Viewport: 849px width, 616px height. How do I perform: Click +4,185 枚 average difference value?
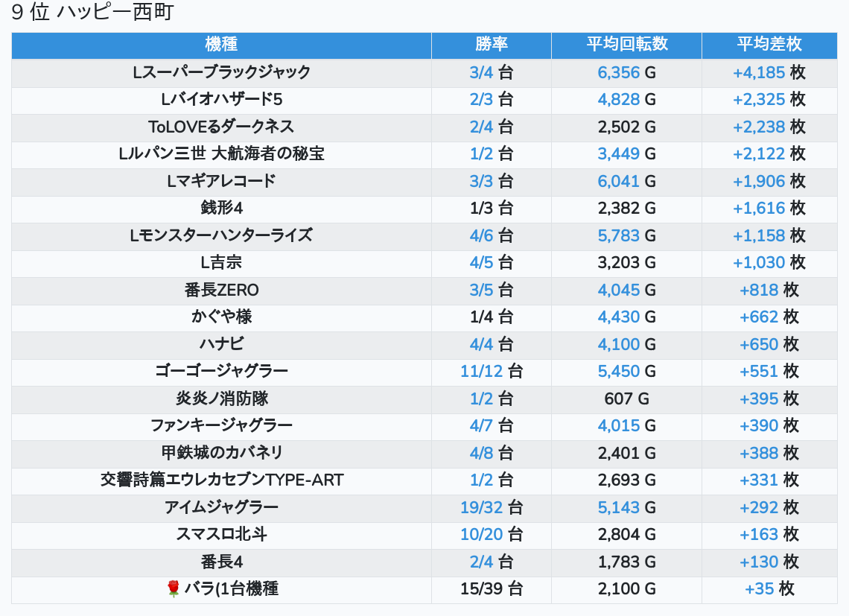click(x=769, y=72)
